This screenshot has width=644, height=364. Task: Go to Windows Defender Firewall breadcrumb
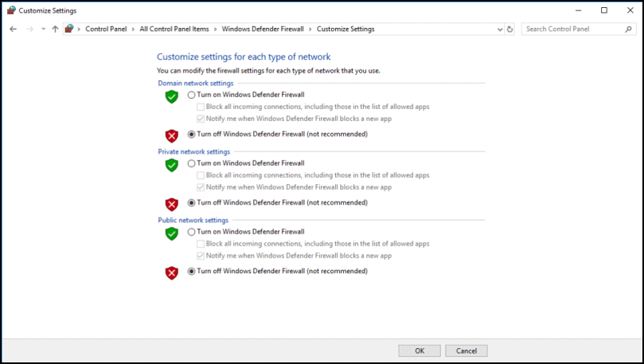263,29
